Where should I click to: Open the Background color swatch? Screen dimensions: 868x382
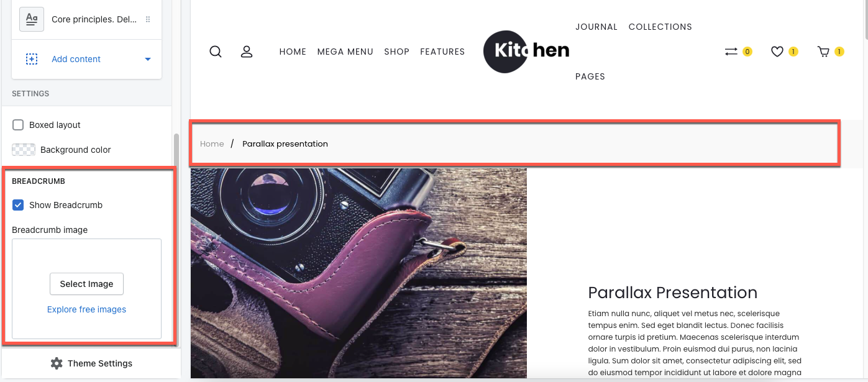(x=24, y=150)
